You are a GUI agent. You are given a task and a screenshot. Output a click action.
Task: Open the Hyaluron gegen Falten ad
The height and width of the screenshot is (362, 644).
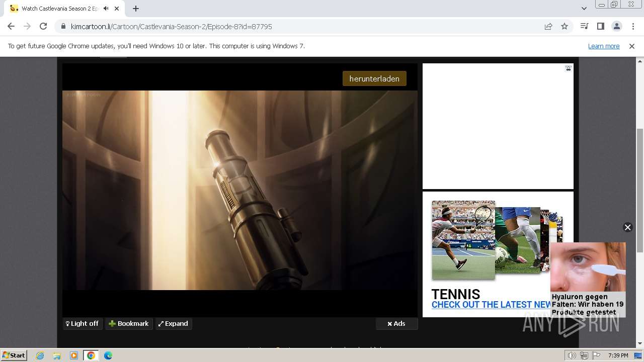tap(588, 280)
